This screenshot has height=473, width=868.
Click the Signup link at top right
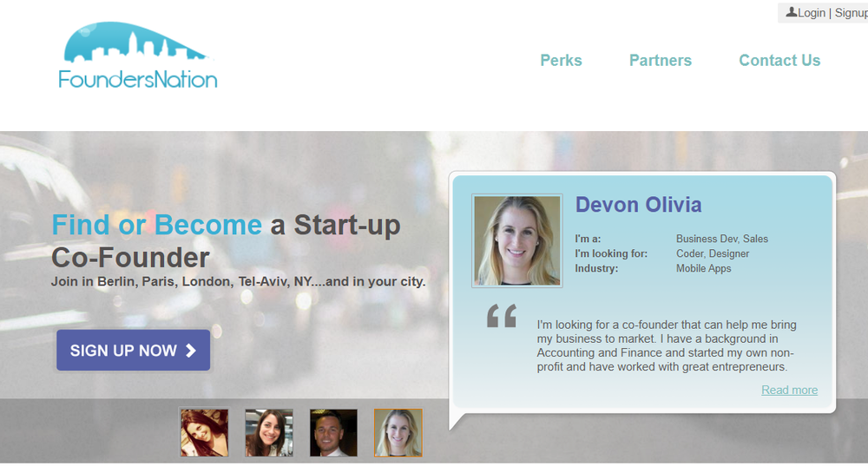click(x=852, y=13)
